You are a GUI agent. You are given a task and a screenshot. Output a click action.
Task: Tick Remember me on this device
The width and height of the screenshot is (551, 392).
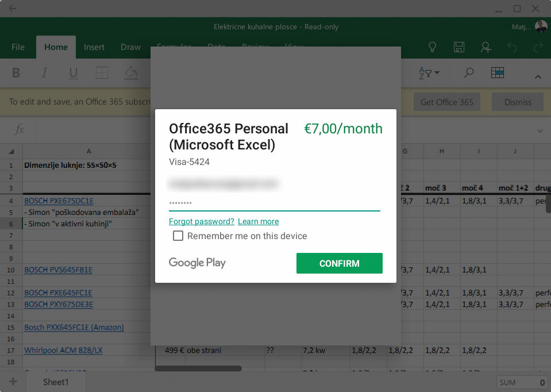178,236
